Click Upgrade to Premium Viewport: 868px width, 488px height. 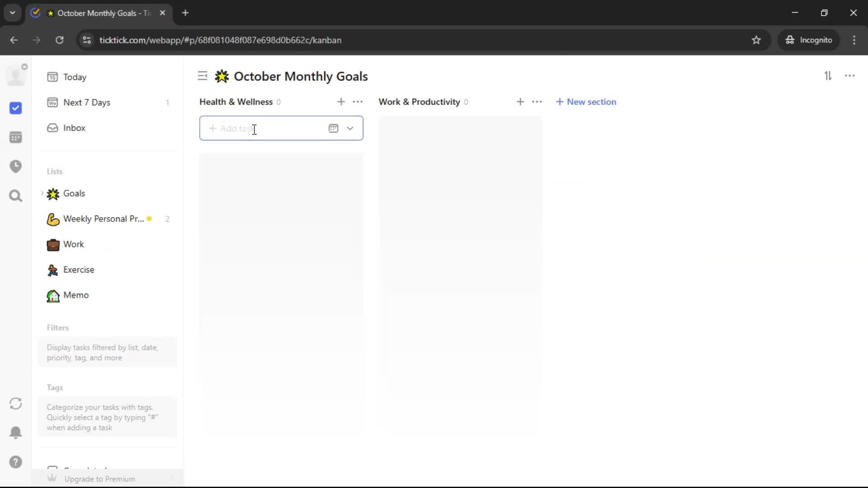click(99, 479)
